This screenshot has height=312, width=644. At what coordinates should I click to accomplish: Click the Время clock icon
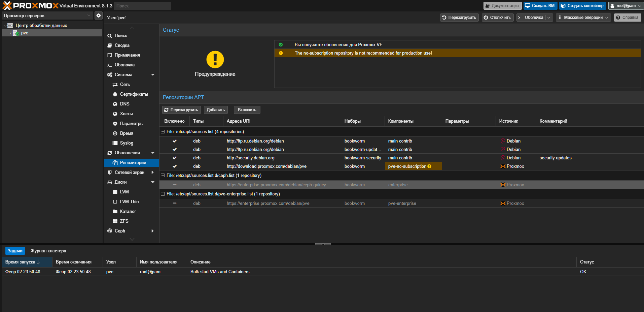(x=115, y=133)
